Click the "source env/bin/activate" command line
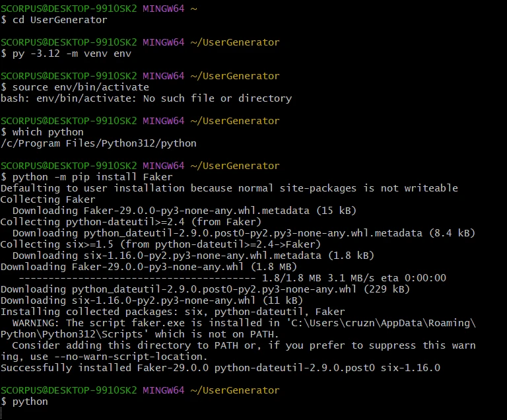 [x=79, y=87]
